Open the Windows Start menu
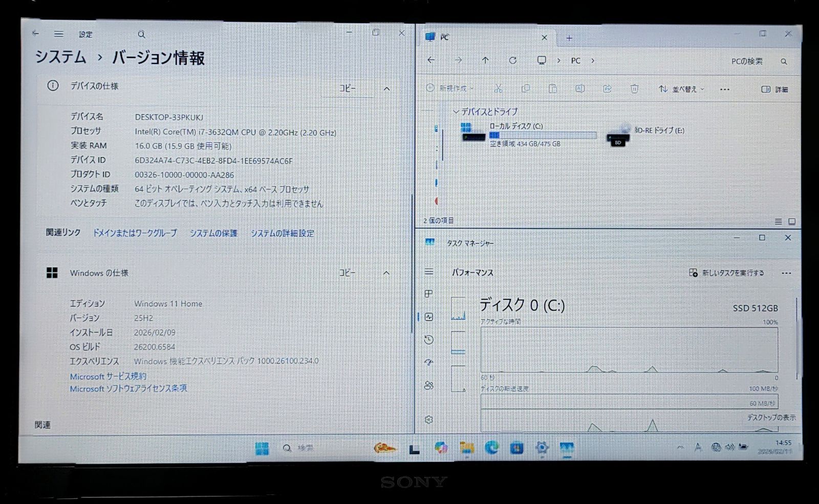Image resolution: width=819 pixels, height=504 pixels. [262, 448]
